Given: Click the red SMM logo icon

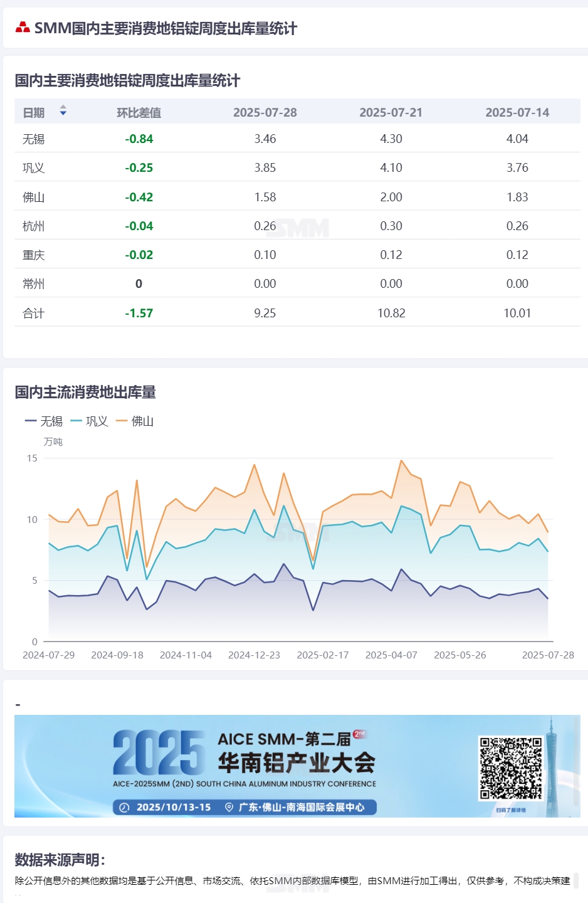Looking at the screenshot, I should (x=23, y=28).
